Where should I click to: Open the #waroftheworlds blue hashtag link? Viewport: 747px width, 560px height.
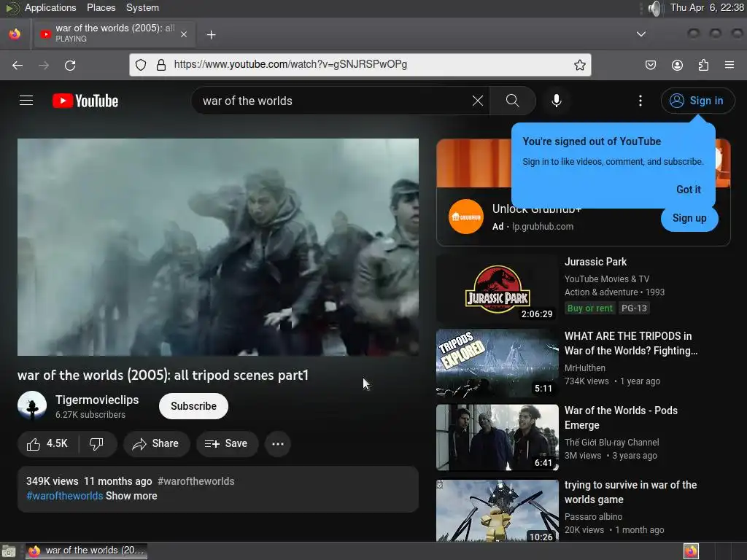coord(65,496)
